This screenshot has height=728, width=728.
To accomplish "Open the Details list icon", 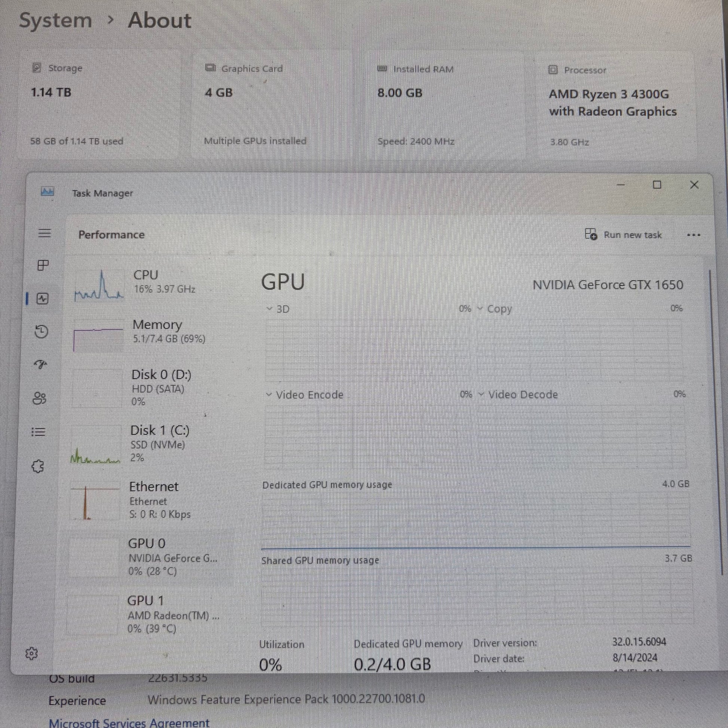I will coord(39,432).
